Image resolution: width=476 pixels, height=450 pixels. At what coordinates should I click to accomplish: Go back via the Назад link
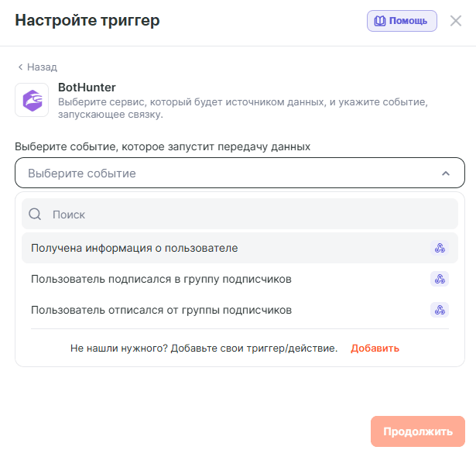coord(37,67)
